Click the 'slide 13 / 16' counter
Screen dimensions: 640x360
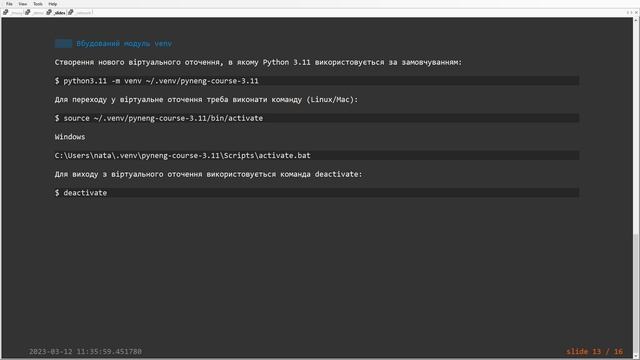(x=594, y=351)
